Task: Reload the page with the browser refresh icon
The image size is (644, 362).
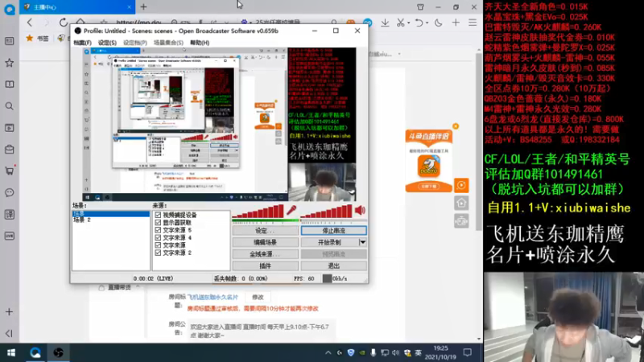Action: [x=64, y=23]
